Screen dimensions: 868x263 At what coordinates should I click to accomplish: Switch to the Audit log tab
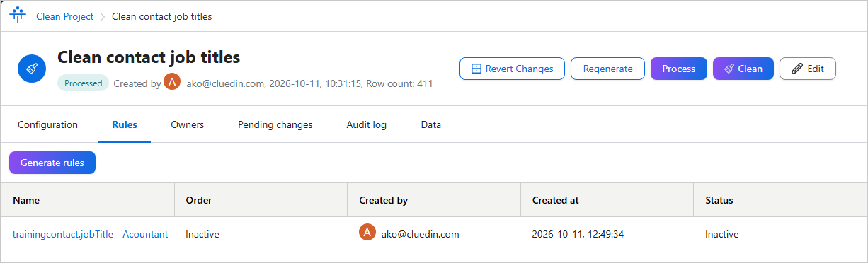coord(366,124)
